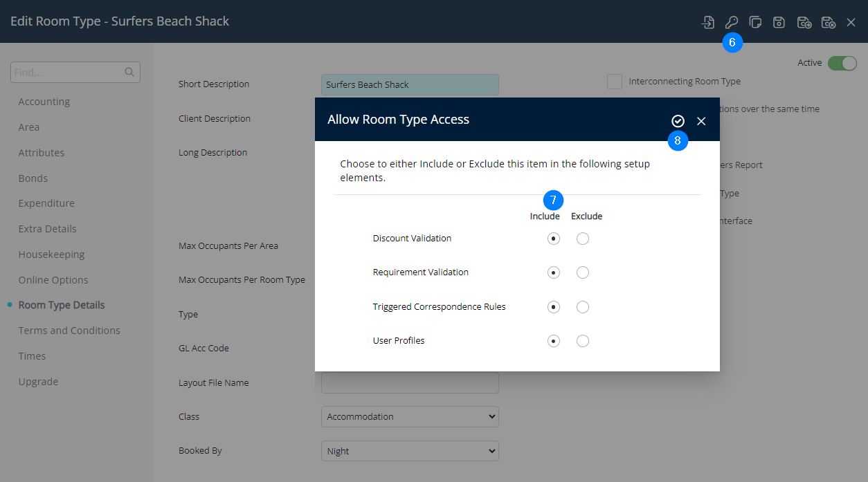
Task: Click the search magnifier in Find box
Action: 129,72
